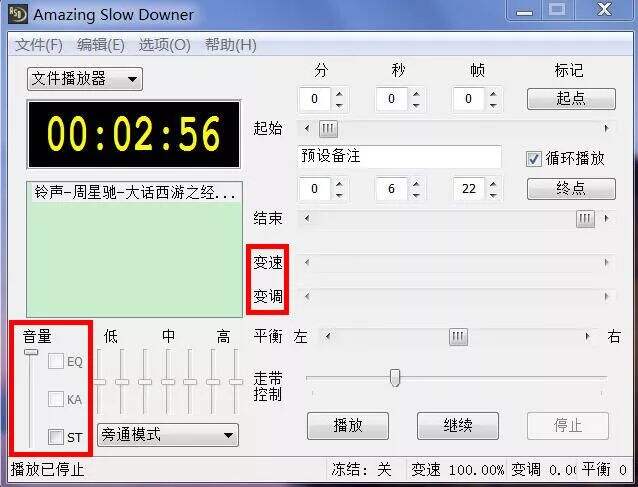Click the right arrow of 变速 slider
The height and width of the screenshot is (487, 638).
click(606, 262)
